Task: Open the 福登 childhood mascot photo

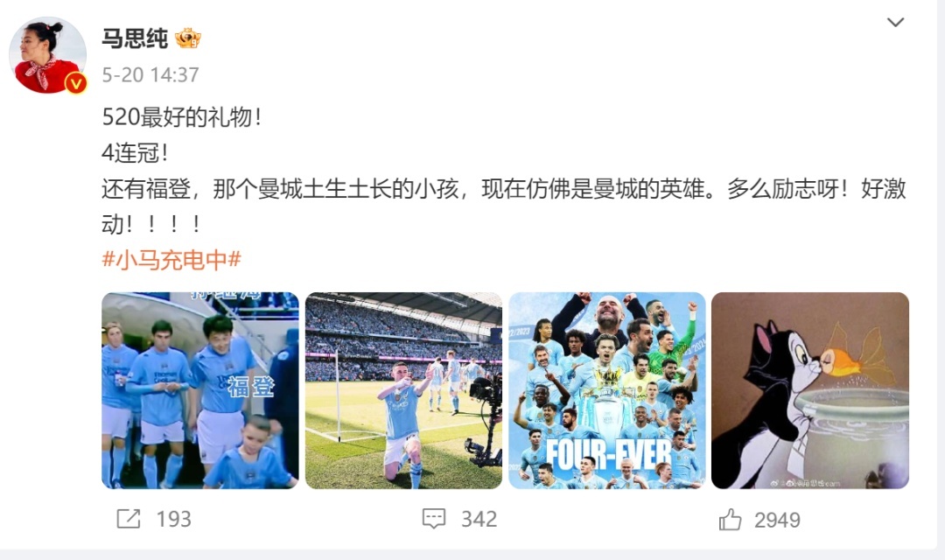Action: (200, 390)
